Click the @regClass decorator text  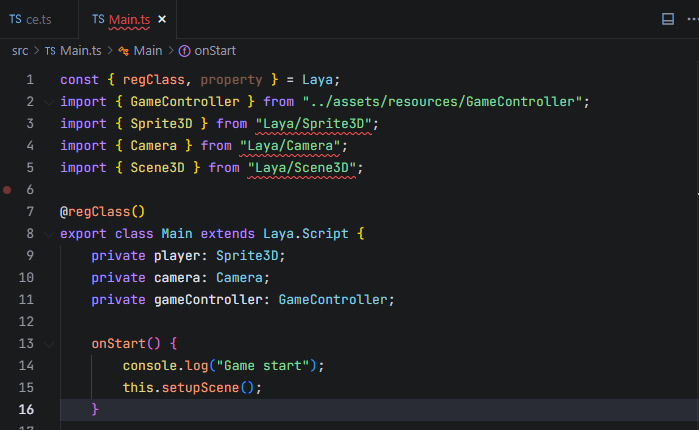(x=102, y=211)
